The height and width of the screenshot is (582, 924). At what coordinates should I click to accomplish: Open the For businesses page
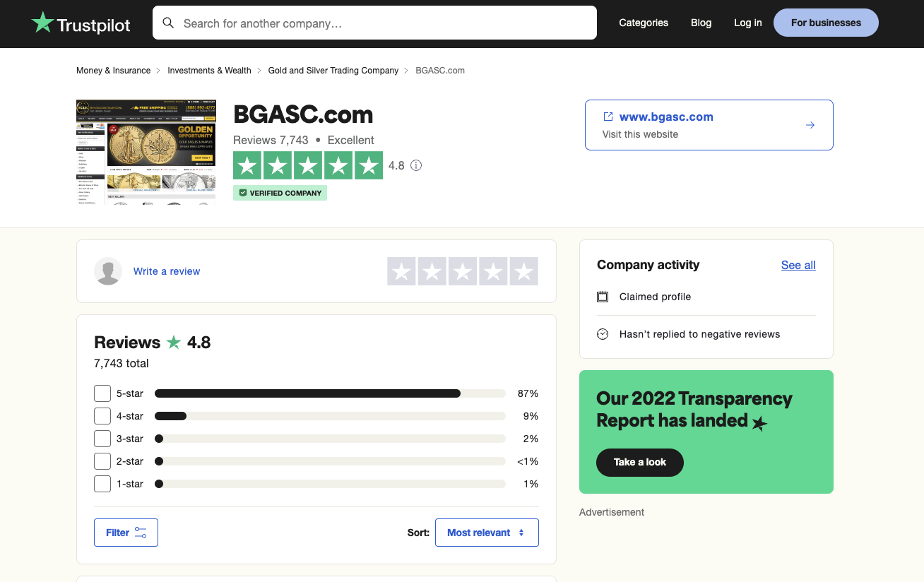click(x=826, y=23)
